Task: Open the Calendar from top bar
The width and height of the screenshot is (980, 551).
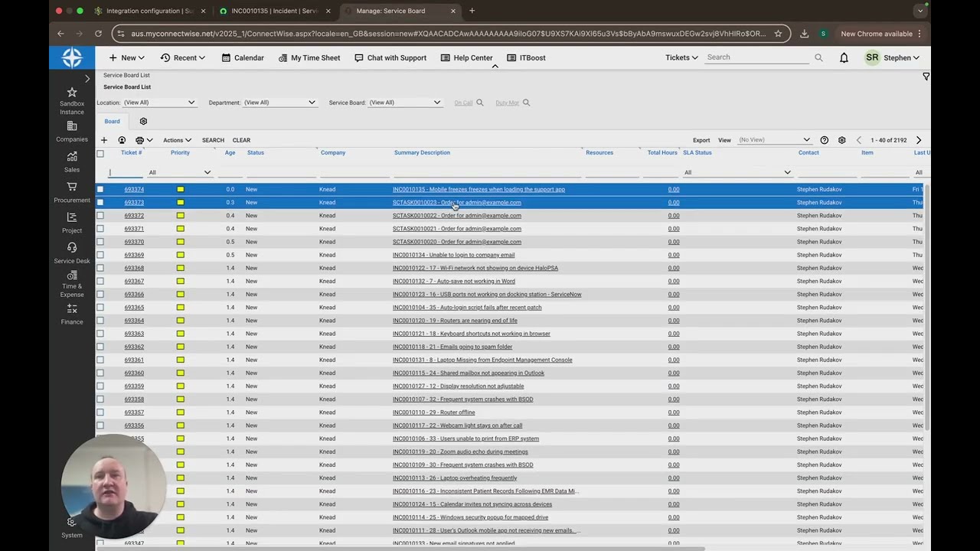Action: coord(243,57)
